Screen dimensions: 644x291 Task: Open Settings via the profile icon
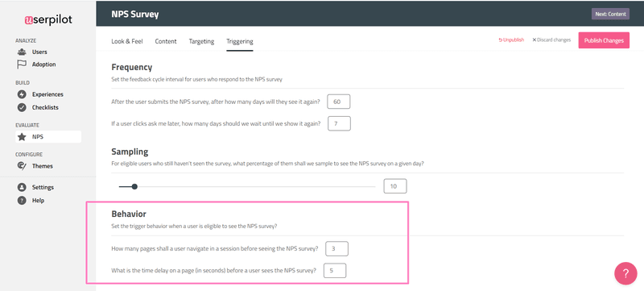click(x=22, y=188)
